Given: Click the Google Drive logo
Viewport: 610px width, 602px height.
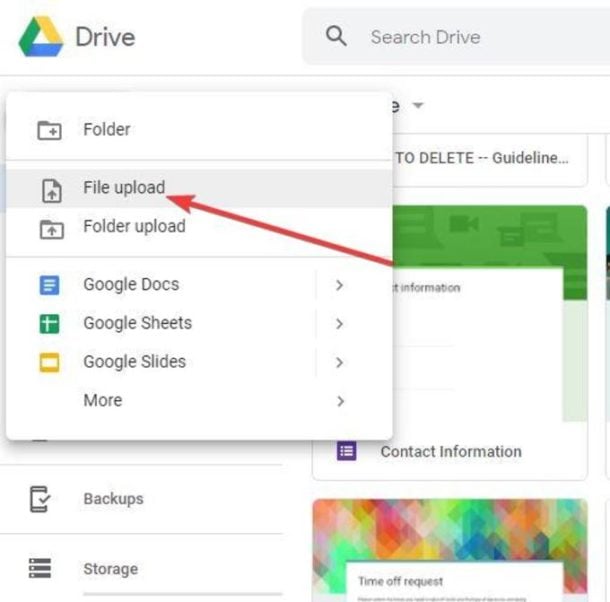Looking at the screenshot, I should tap(41, 37).
